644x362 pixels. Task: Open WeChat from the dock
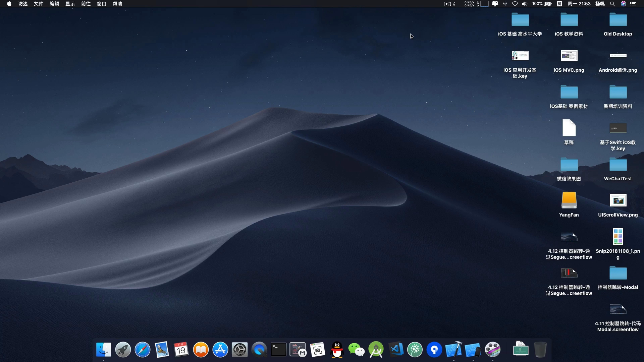point(357,350)
